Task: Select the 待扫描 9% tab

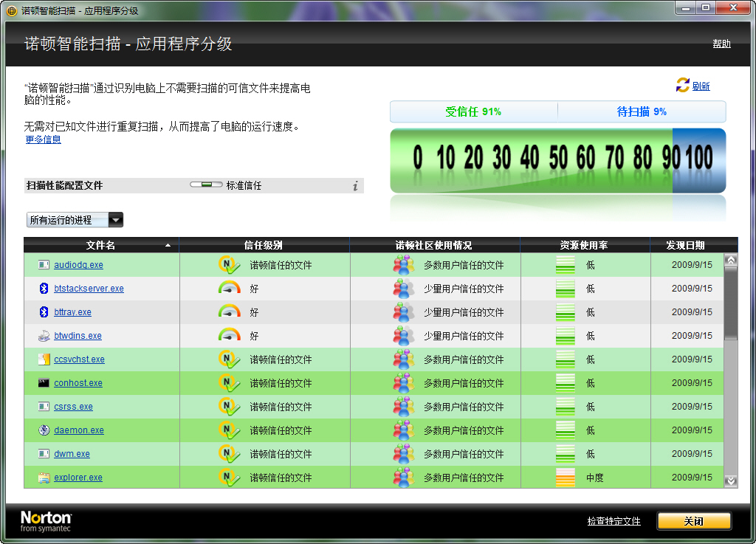Action: tap(642, 111)
